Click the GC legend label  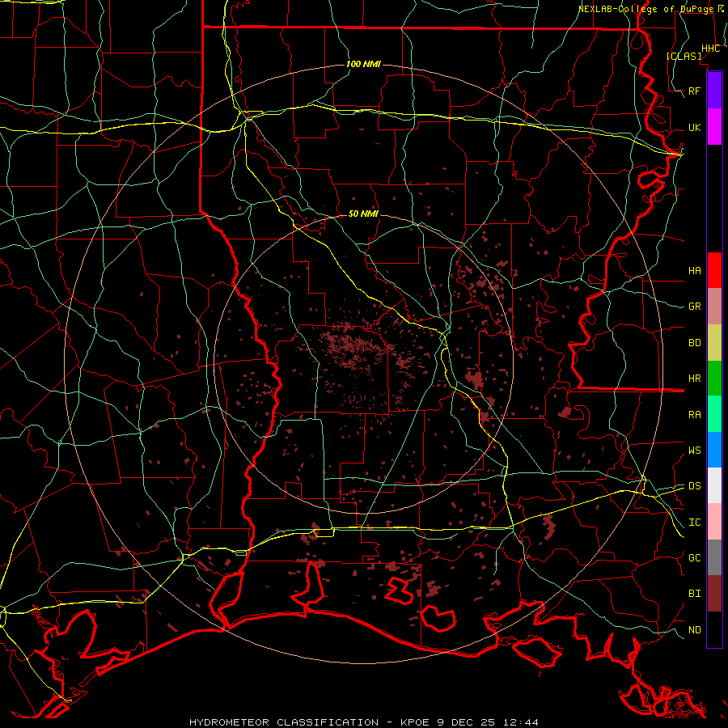tap(695, 557)
